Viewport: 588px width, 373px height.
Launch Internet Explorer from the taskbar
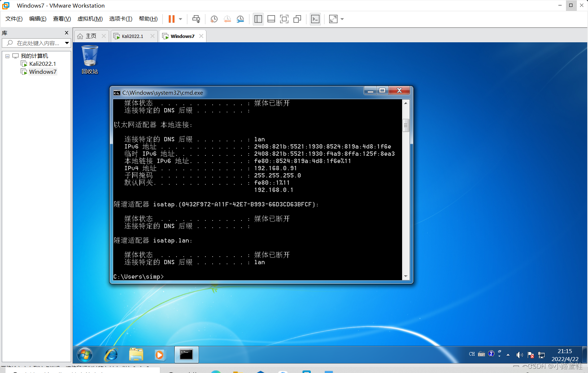(111, 355)
